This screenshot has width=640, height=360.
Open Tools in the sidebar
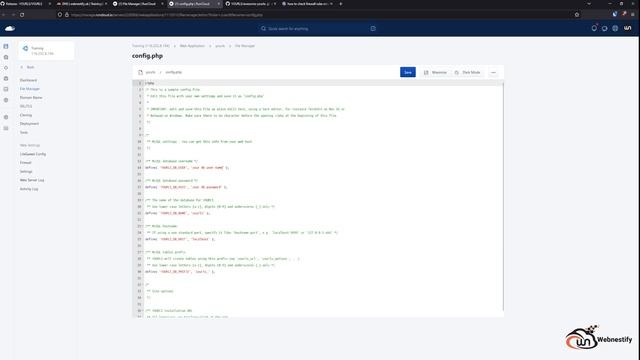tap(24, 132)
